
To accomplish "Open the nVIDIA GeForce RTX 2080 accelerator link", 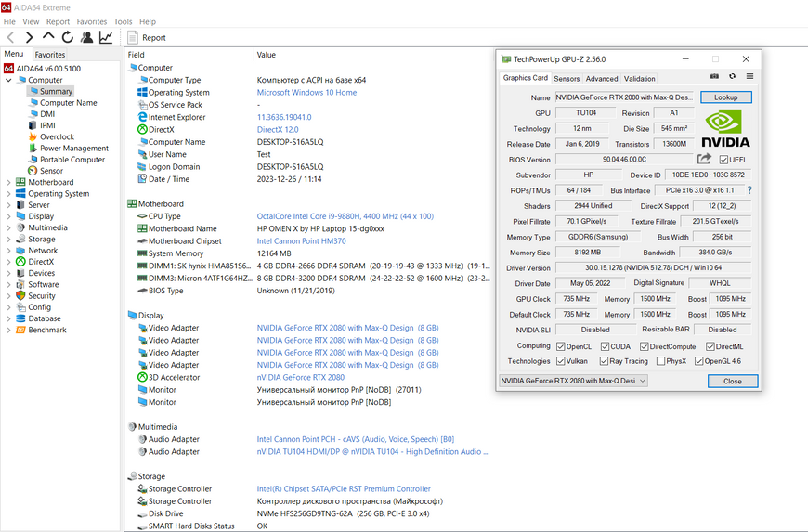I will click(x=300, y=377).
